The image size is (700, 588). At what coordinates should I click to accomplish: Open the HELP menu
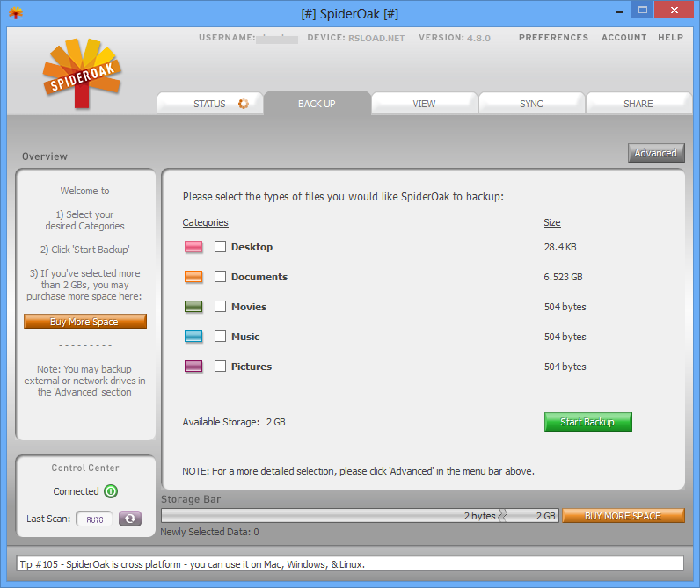(x=670, y=38)
